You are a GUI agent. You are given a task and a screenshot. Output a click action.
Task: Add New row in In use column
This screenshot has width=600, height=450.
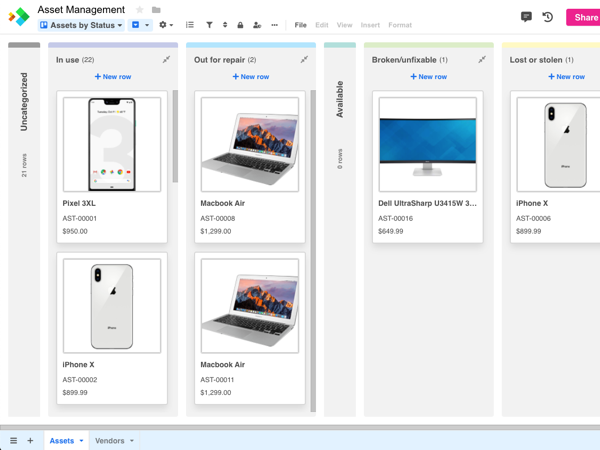[113, 77]
